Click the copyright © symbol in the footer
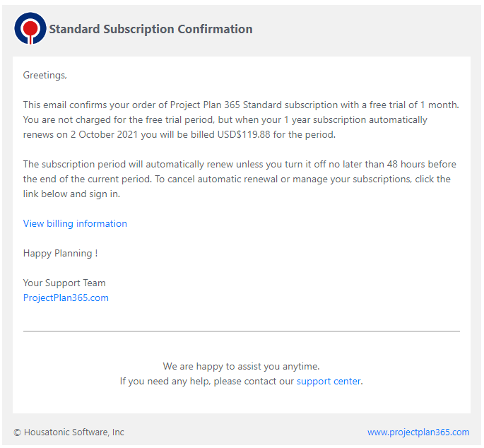This screenshot has height=448, width=484. [17, 432]
